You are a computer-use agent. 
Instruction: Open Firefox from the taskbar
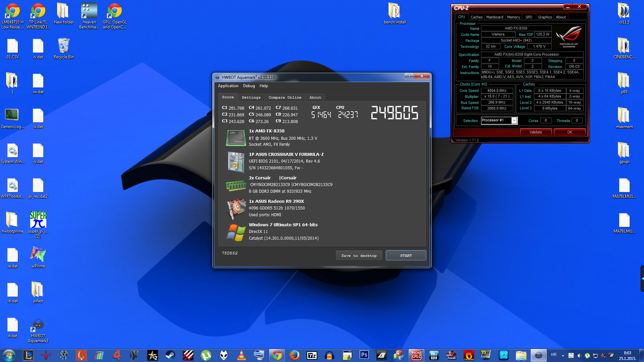(x=294, y=355)
